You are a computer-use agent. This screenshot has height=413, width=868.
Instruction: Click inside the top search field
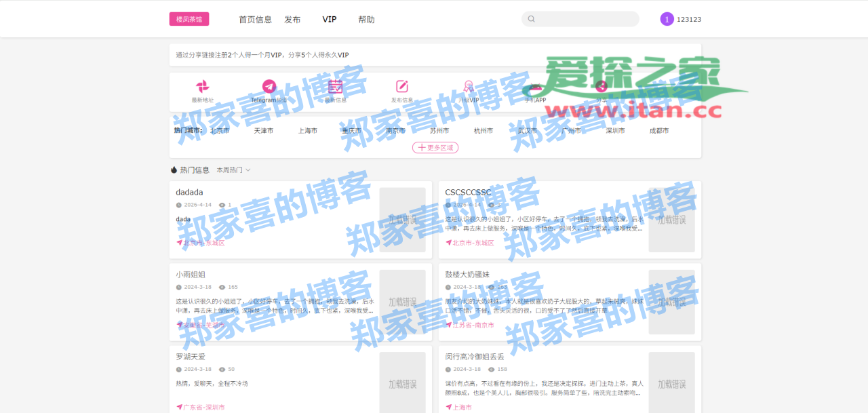[x=580, y=19]
